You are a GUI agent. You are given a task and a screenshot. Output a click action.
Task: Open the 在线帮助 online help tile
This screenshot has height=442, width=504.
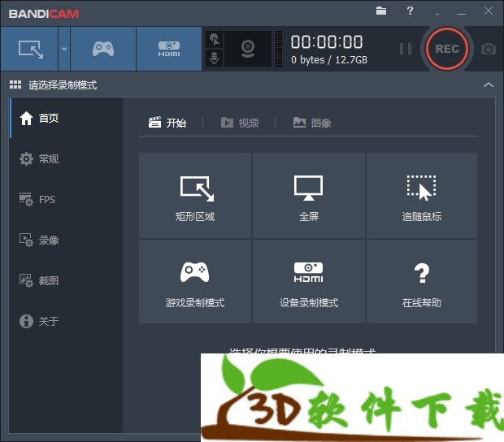click(422, 281)
